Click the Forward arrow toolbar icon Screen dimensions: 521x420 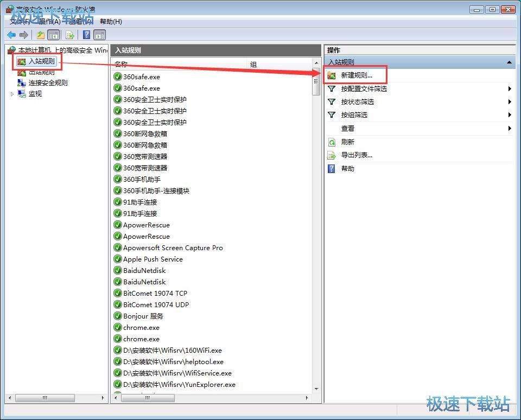coord(24,35)
